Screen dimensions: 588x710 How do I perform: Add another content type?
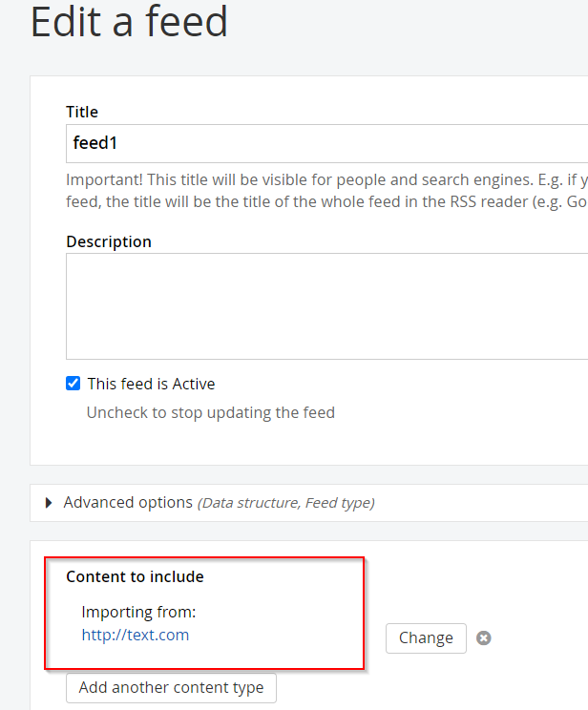coord(171,687)
